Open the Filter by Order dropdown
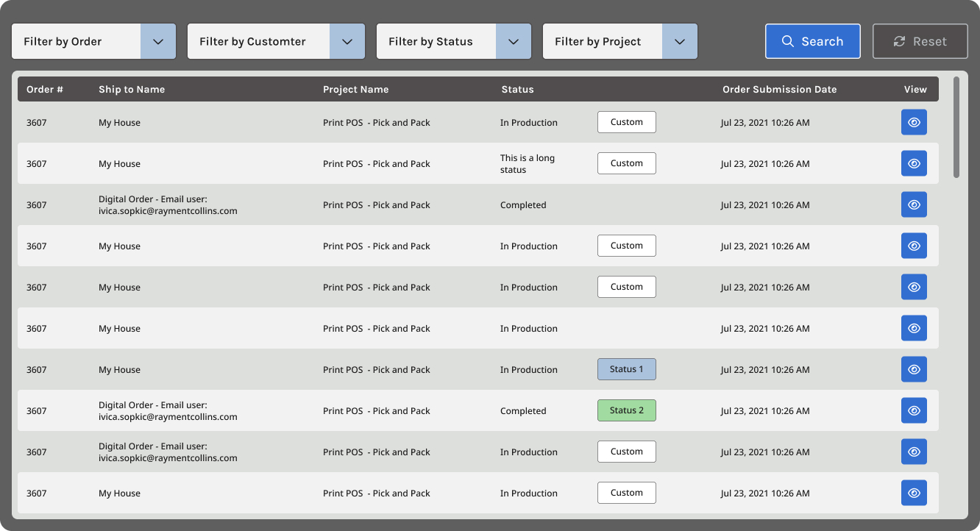The image size is (980, 531). [x=93, y=41]
